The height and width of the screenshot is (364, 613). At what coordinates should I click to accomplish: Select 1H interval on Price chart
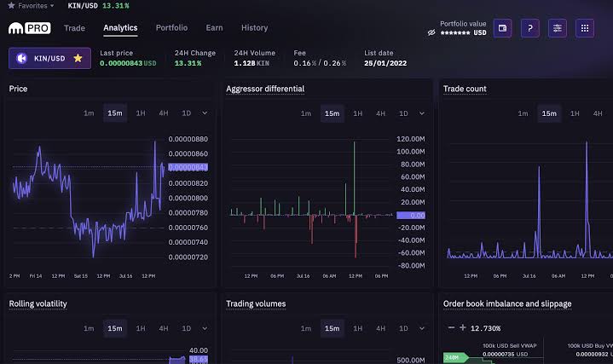[141, 113]
